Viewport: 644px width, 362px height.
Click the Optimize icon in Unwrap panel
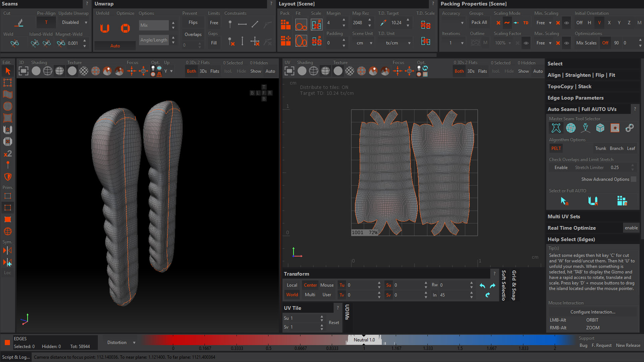coord(125,28)
